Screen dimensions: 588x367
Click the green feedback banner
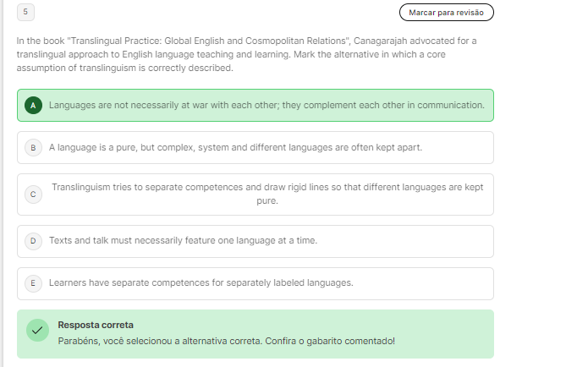256,334
